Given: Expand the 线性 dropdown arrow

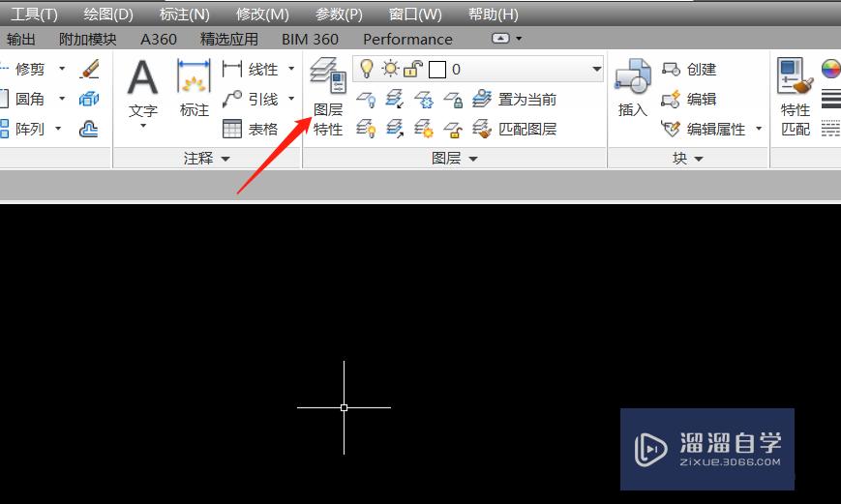Looking at the screenshot, I should coord(291,69).
